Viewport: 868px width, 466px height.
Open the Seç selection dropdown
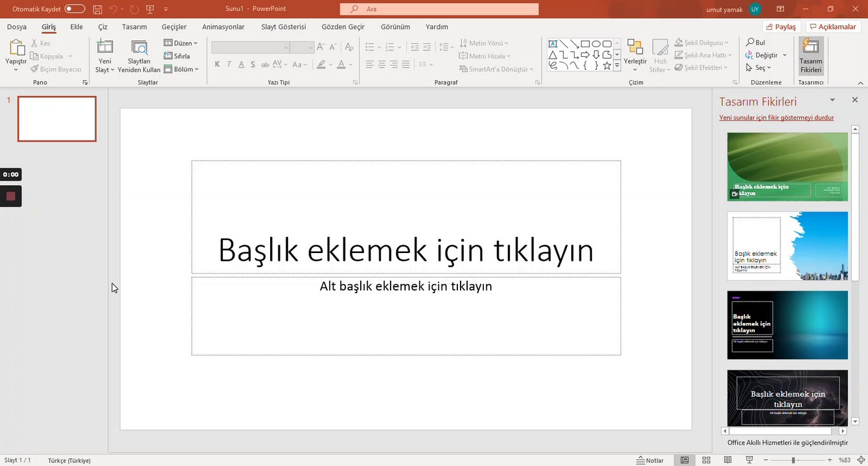(x=759, y=68)
